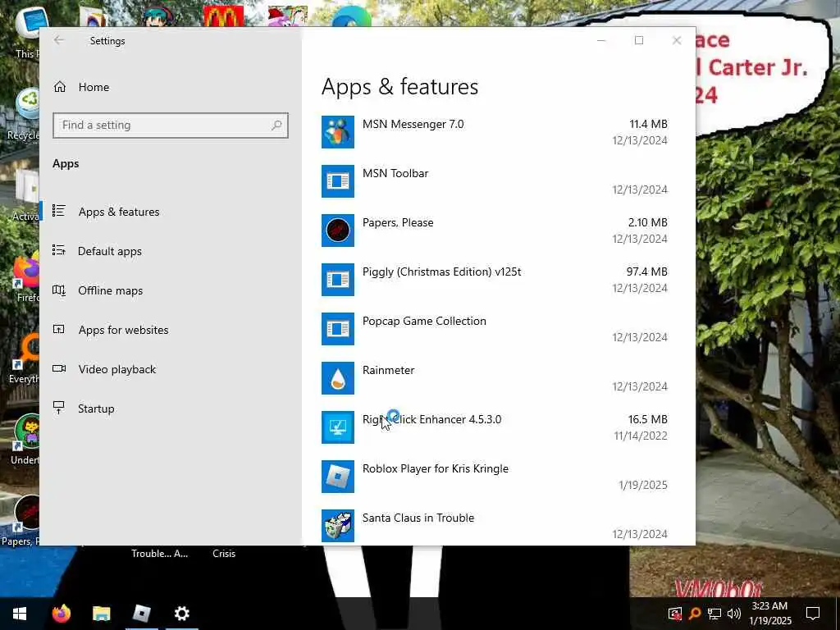
Task: Open File Explorer from the taskbar
Action: [101, 614]
